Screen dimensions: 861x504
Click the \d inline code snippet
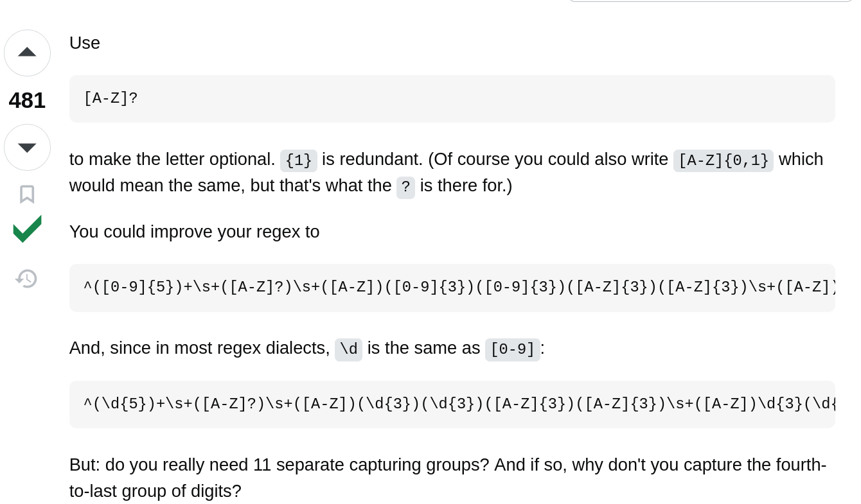point(348,349)
